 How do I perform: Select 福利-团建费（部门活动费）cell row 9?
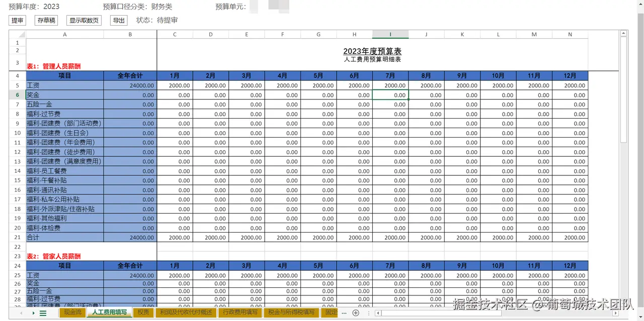[65, 124]
